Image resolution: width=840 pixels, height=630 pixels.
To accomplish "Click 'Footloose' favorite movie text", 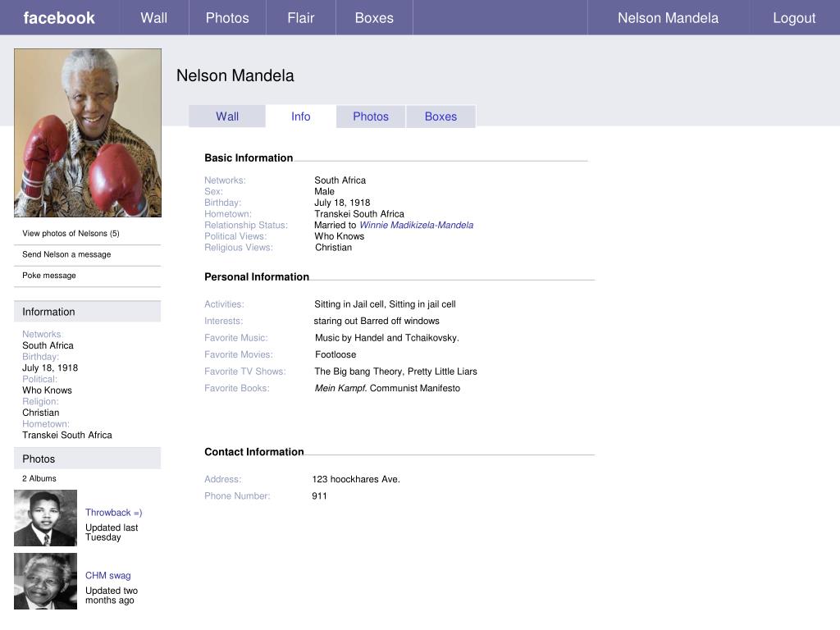I will [x=336, y=354].
